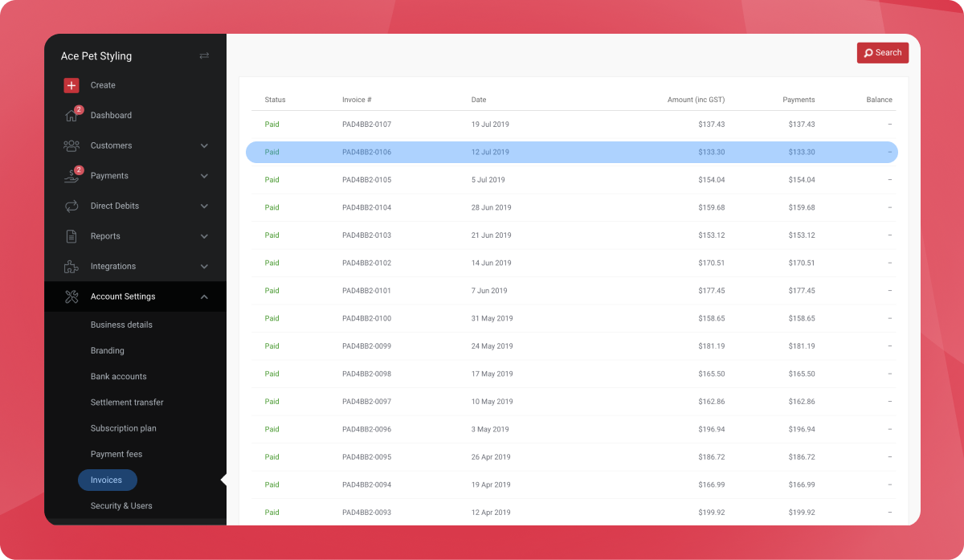Image resolution: width=964 pixels, height=560 pixels.
Task: Open the Bank accounts page
Action: point(119,376)
